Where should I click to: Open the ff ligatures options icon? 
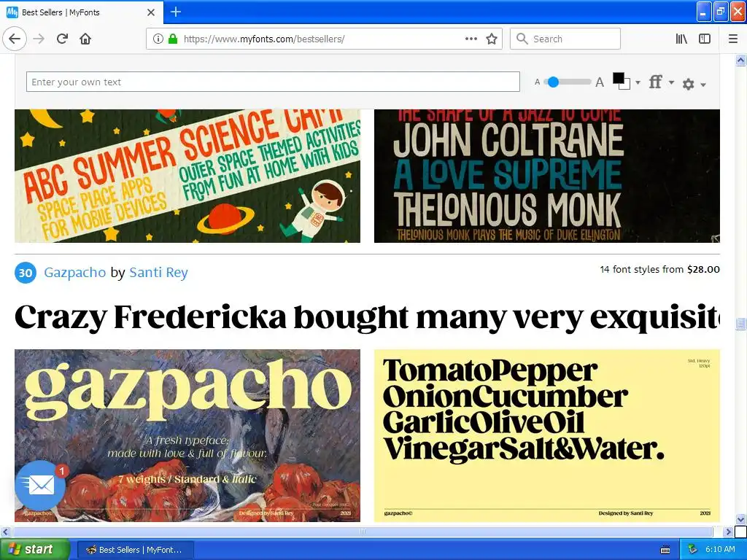point(656,82)
